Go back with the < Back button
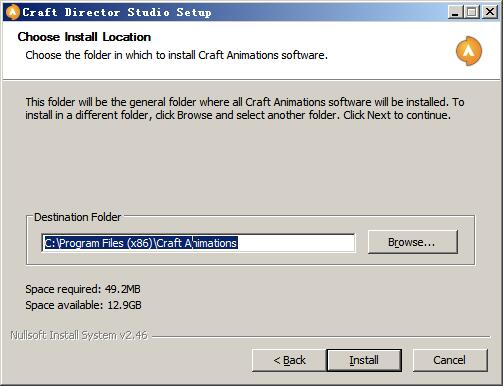Image resolution: width=503 pixels, height=386 pixels. coord(289,360)
